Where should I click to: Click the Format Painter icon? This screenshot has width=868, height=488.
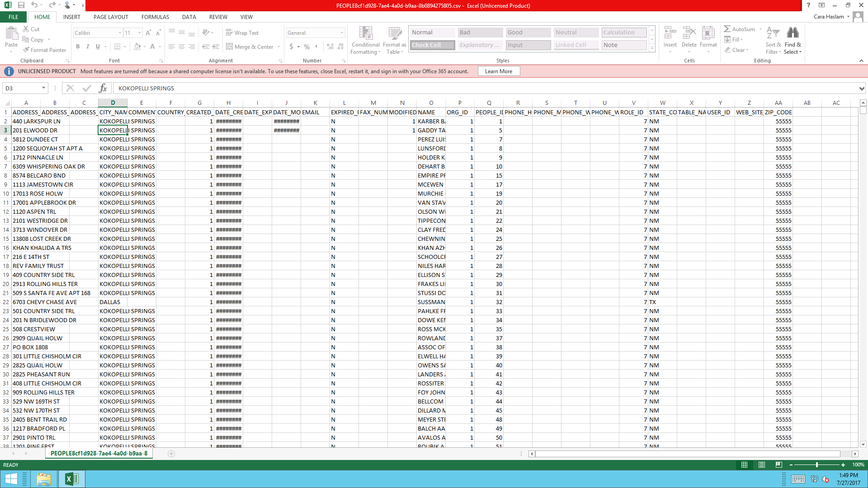pos(26,50)
